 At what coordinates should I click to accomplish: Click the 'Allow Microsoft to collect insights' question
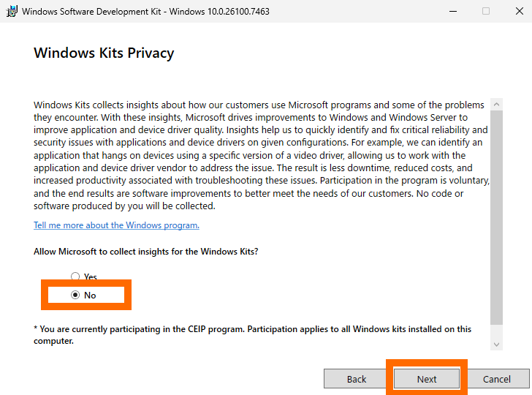[x=146, y=252]
